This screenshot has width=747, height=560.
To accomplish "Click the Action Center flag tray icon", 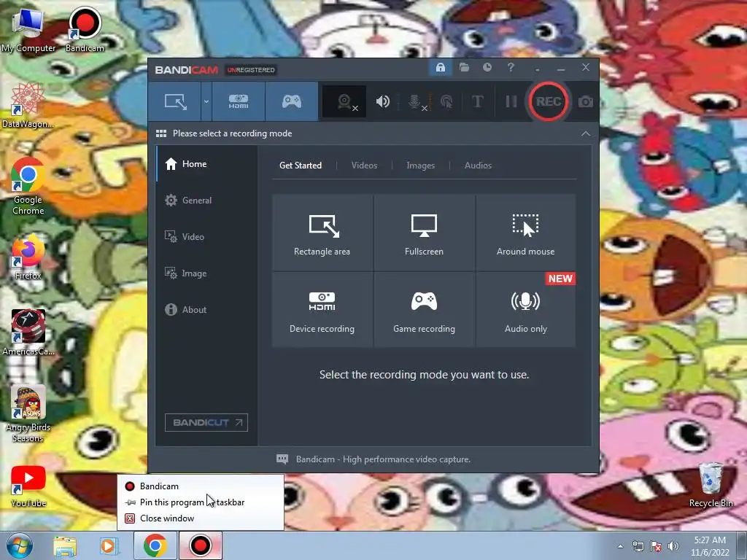I will 656,546.
